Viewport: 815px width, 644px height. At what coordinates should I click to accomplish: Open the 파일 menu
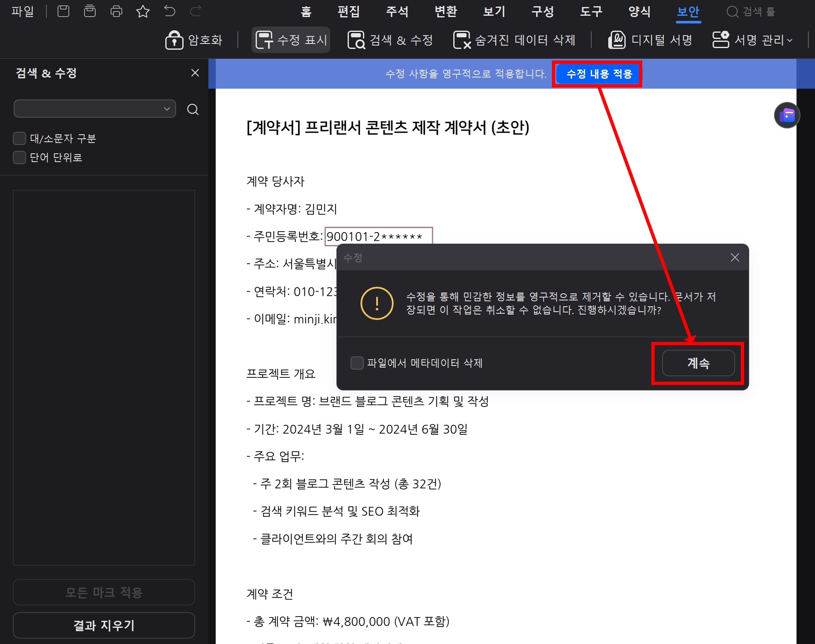[x=23, y=11]
